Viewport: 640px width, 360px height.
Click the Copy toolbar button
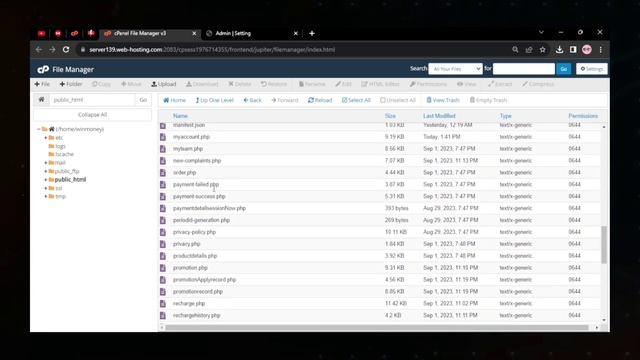[101, 84]
